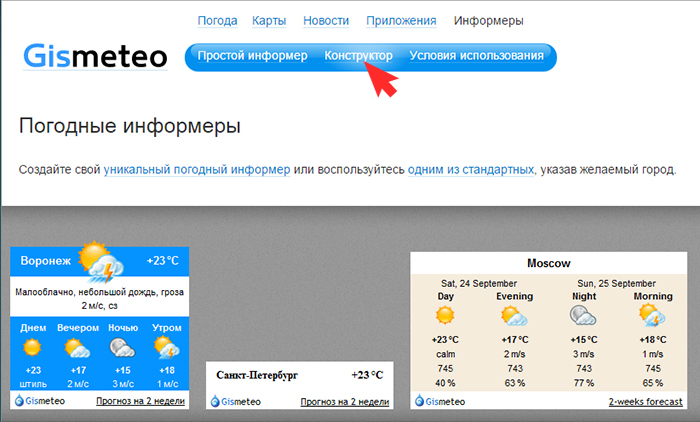The image size is (700, 422).
Task: Click the Воронеж sun-and-storm weather icon
Action: 101,262
